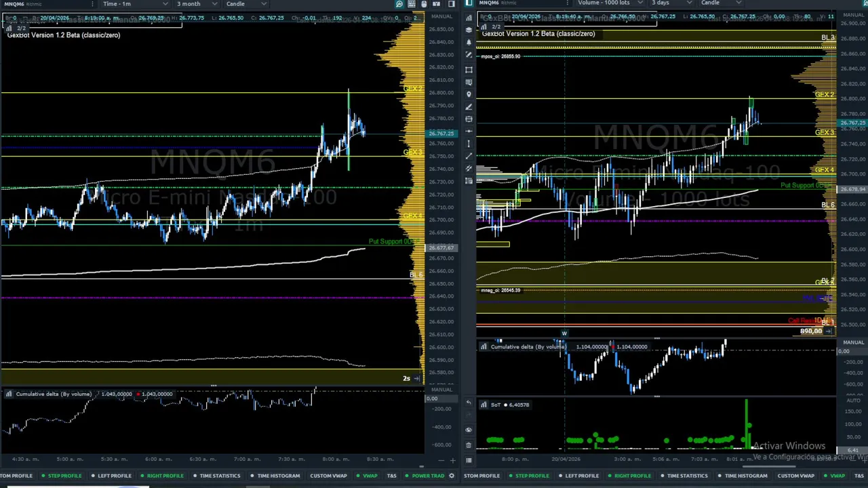Screen dimensions: 868x488
Task: Toggle TIME HISTOGRAM on the left chart
Action: 275,476
